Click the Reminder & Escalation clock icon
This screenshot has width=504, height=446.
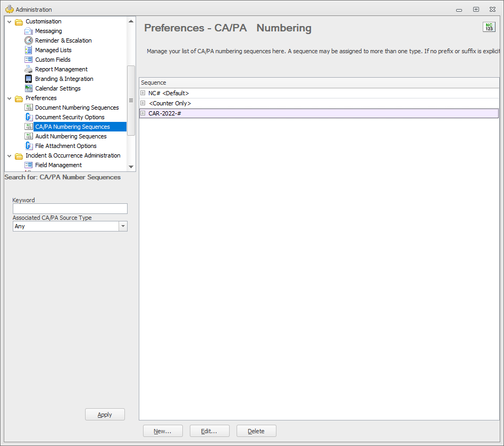coord(29,40)
